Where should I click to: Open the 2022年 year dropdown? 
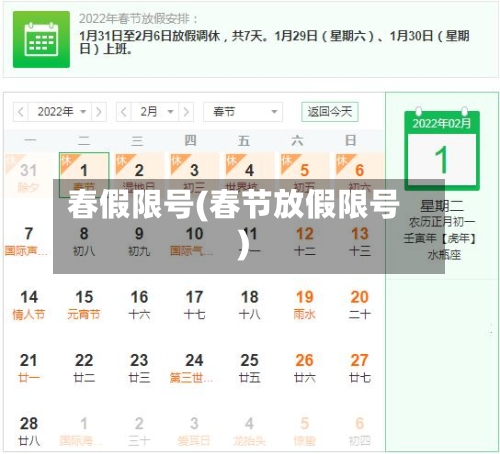(60, 112)
